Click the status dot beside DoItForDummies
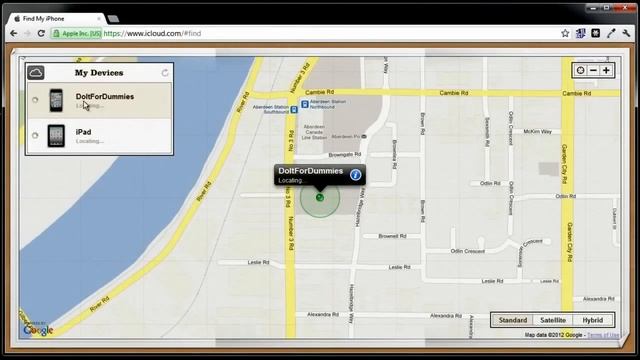640x360 pixels. tap(35, 100)
